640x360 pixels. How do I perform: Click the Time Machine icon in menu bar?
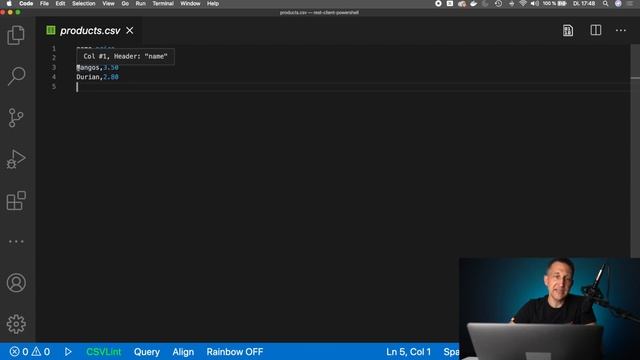[498, 4]
